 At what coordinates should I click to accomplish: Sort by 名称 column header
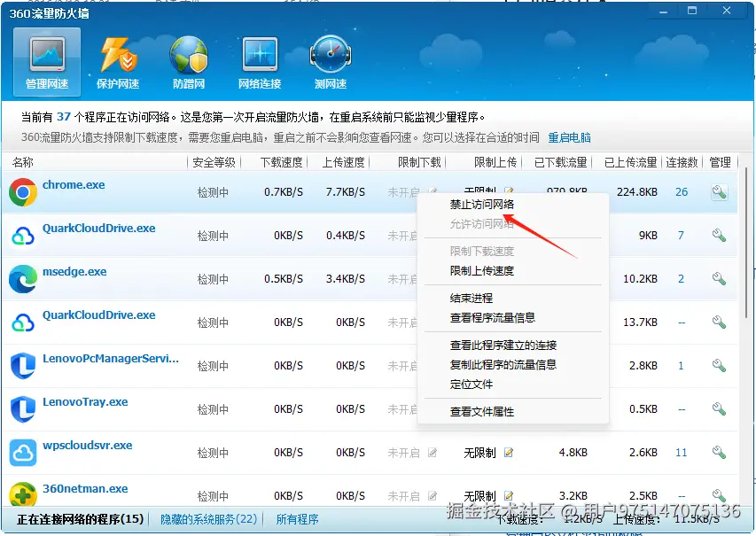click(23, 162)
